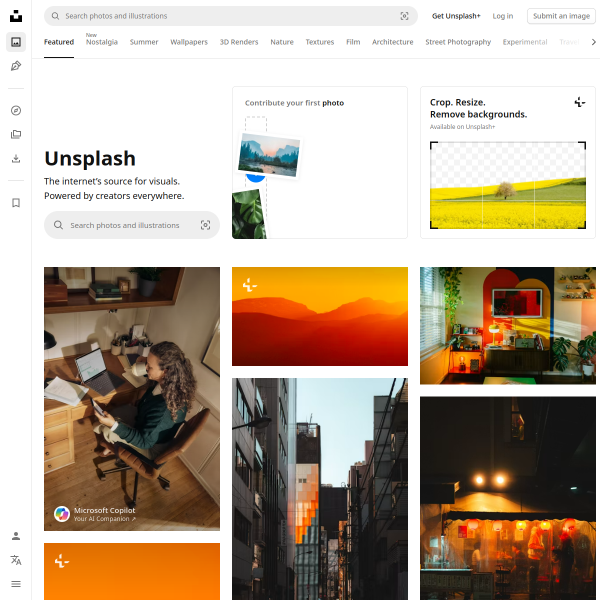
Task: Open the Summer category tab
Action: pyautogui.click(x=144, y=42)
